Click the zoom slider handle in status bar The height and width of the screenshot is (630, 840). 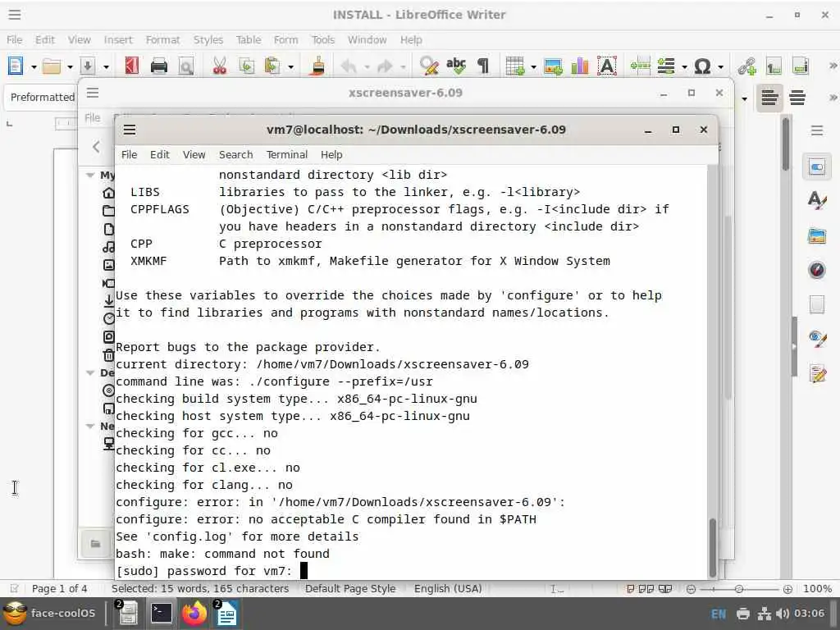tap(739, 589)
